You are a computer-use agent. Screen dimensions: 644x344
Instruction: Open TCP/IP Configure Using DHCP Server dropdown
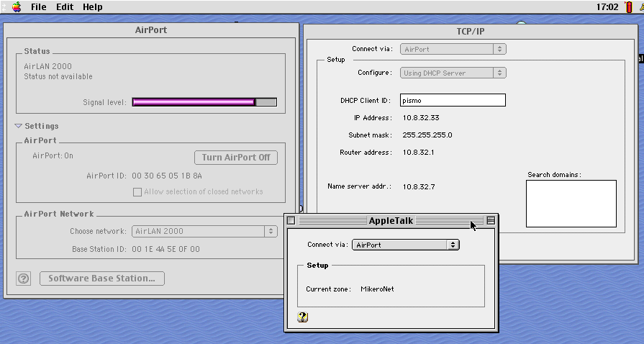tap(453, 73)
